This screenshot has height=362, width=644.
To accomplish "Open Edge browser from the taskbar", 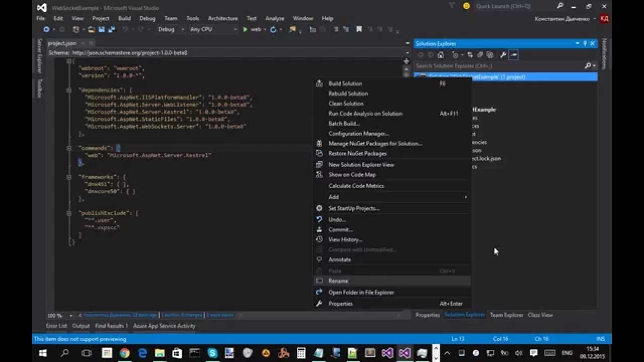I will pyautogui.click(x=142, y=353).
